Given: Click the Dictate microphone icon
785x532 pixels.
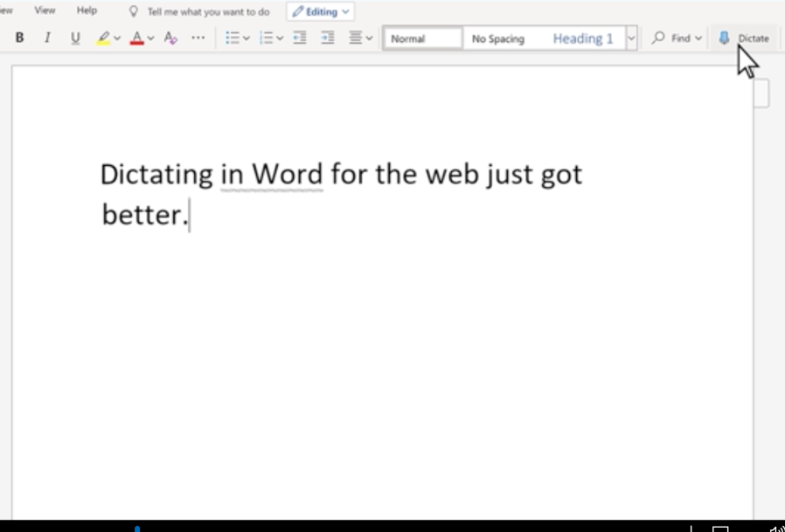Looking at the screenshot, I should click(x=724, y=38).
